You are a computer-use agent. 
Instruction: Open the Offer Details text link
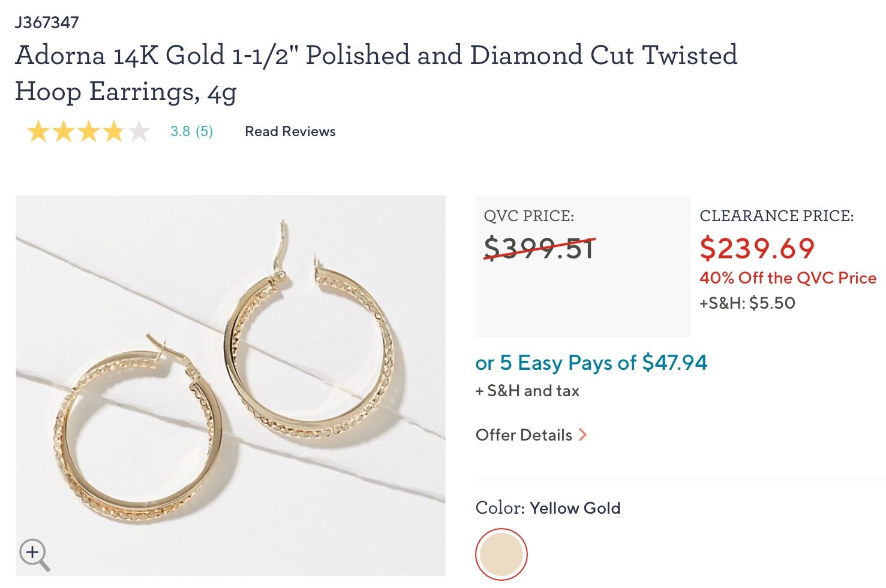click(x=524, y=435)
